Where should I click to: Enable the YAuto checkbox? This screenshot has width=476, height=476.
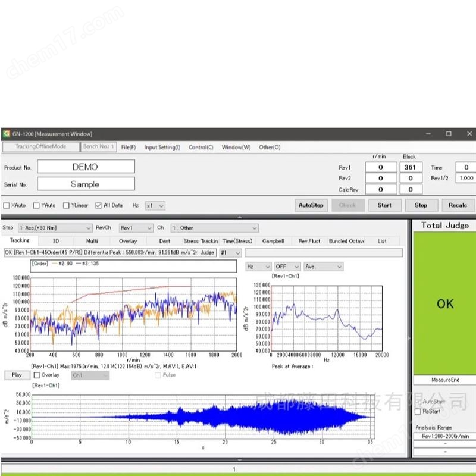(x=36, y=205)
